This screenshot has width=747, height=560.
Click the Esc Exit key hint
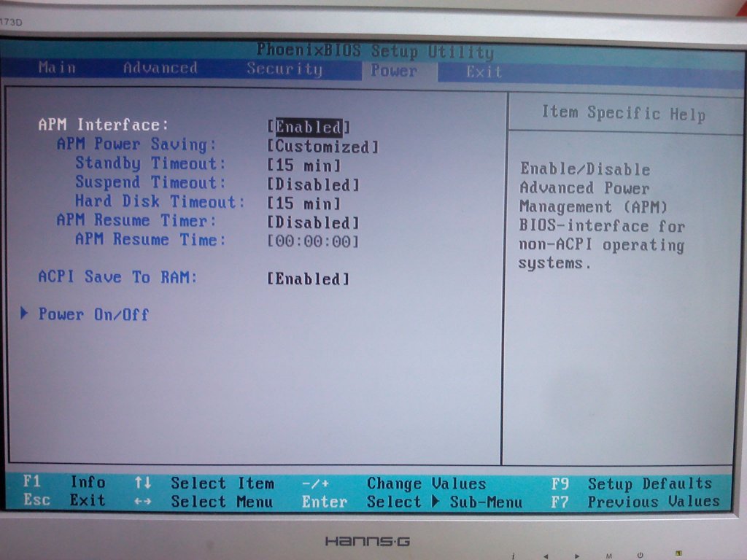click(x=64, y=500)
